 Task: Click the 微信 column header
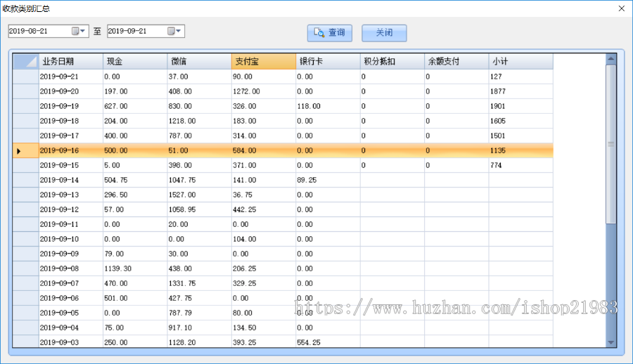pyautogui.click(x=199, y=62)
